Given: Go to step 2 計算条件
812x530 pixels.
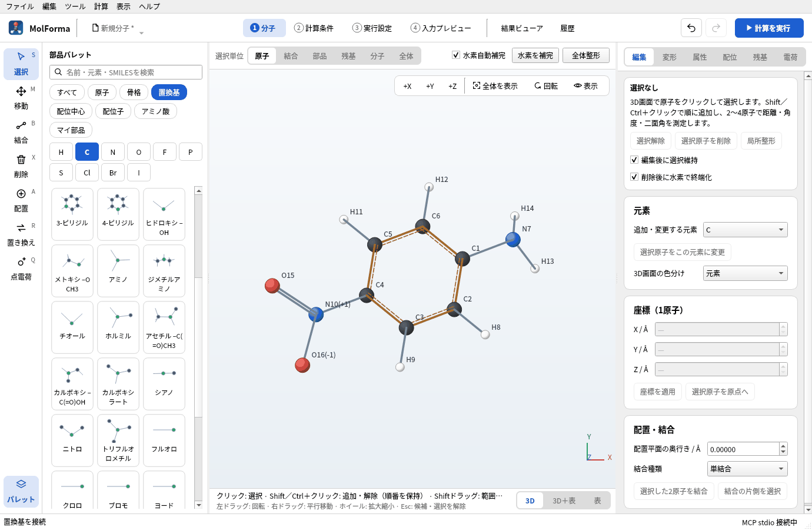Looking at the screenshot, I should tap(314, 28).
